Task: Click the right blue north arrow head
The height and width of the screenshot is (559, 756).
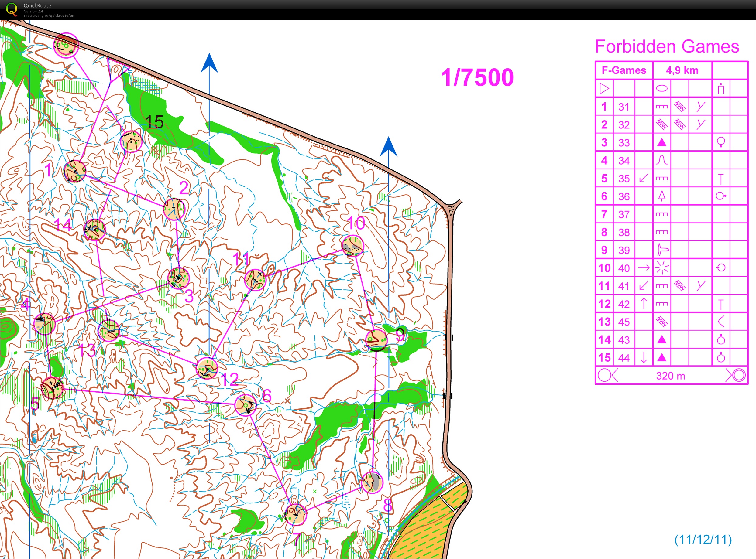Action: click(388, 146)
